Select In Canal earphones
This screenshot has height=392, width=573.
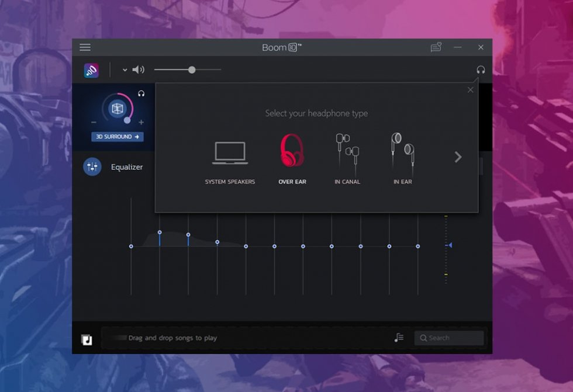(x=347, y=159)
